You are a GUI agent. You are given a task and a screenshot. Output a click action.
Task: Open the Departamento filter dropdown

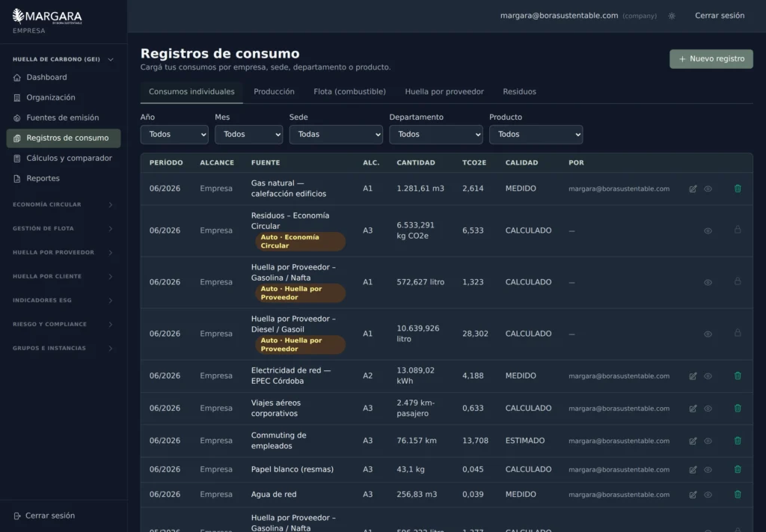click(x=436, y=135)
